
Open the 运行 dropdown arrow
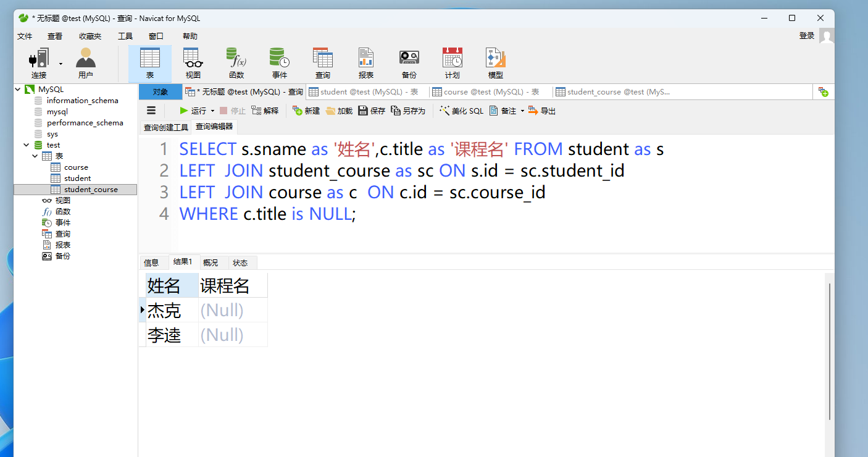point(212,111)
